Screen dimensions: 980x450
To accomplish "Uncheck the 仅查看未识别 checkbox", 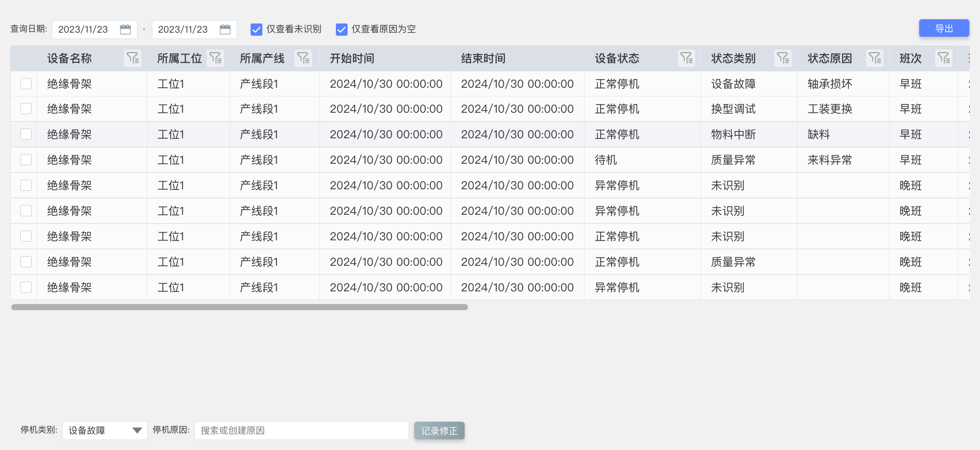I will point(256,30).
